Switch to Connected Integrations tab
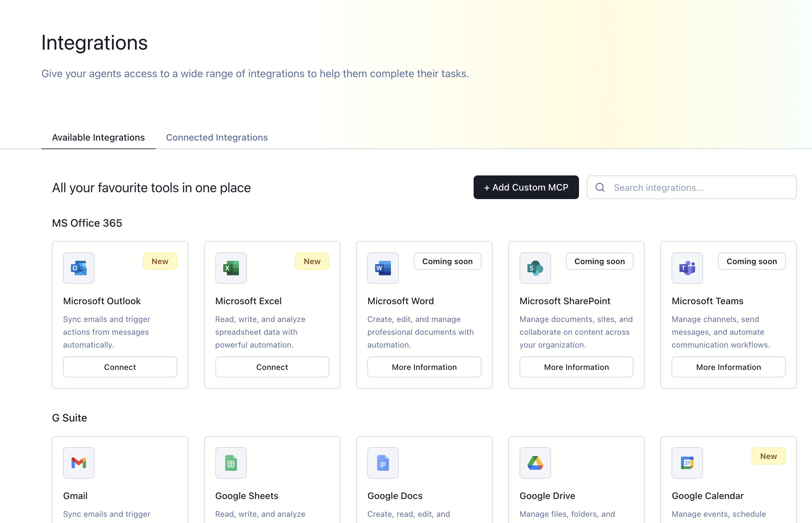The height and width of the screenshot is (523, 812). click(217, 137)
